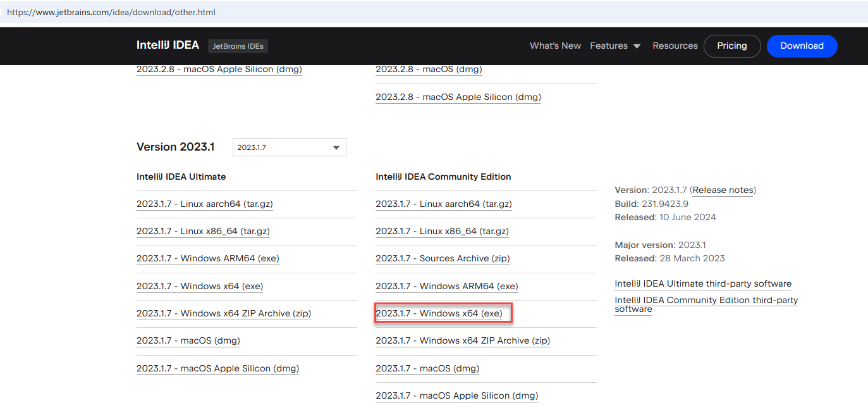This screenshot has width=868, height=417.
Task: Download Community 2023.1.7 Windows x64 exe
Action: coord(439,313)
